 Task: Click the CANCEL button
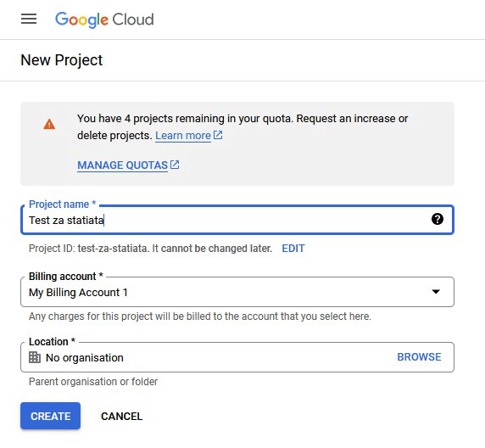121,416
